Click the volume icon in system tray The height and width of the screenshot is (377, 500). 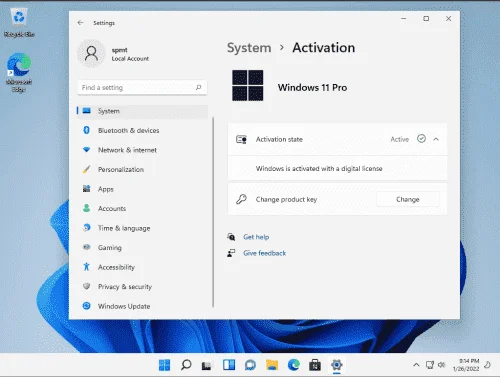click(442, 365)
